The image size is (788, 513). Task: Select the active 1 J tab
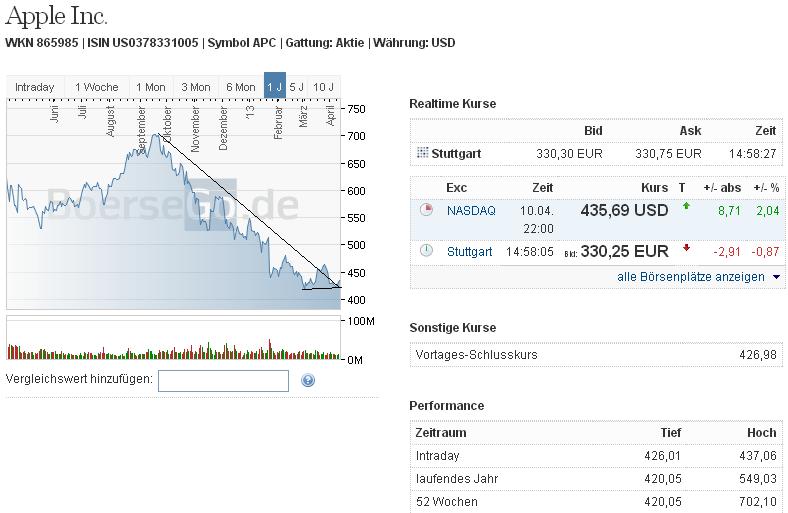coord(274,87)
